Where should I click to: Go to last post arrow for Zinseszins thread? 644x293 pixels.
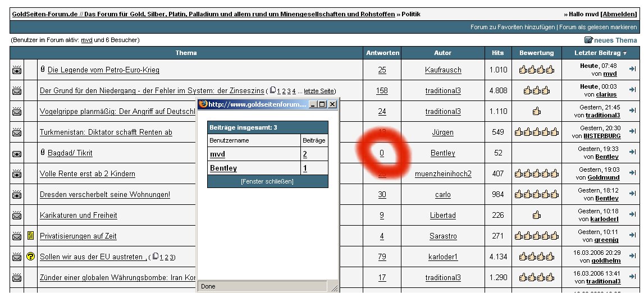[632, 90]
